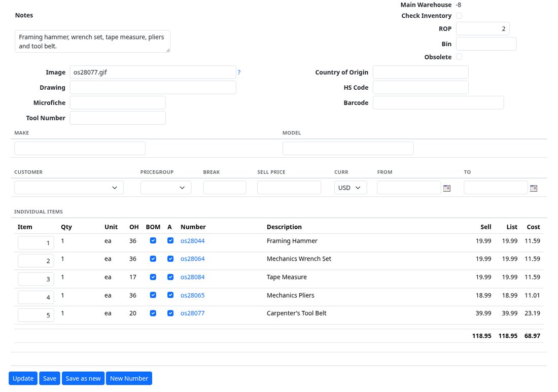
Task: Click the Bin input field
Action: (486, 44)
